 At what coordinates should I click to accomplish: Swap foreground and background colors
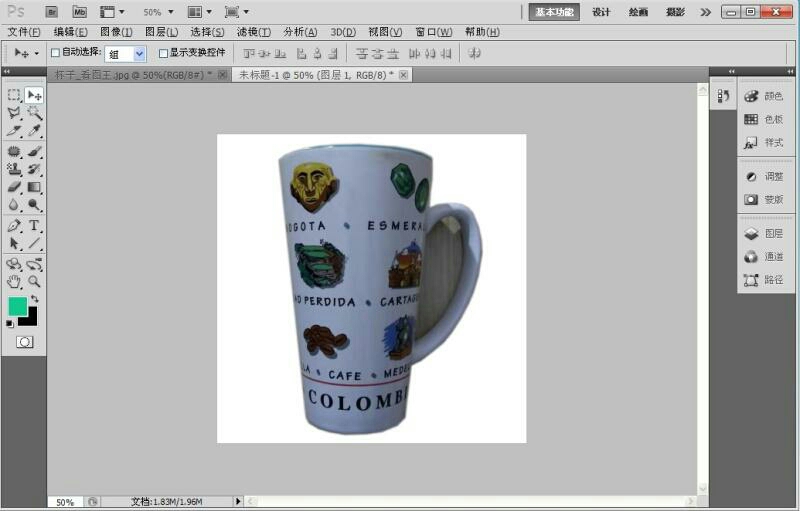pos(35,299)
